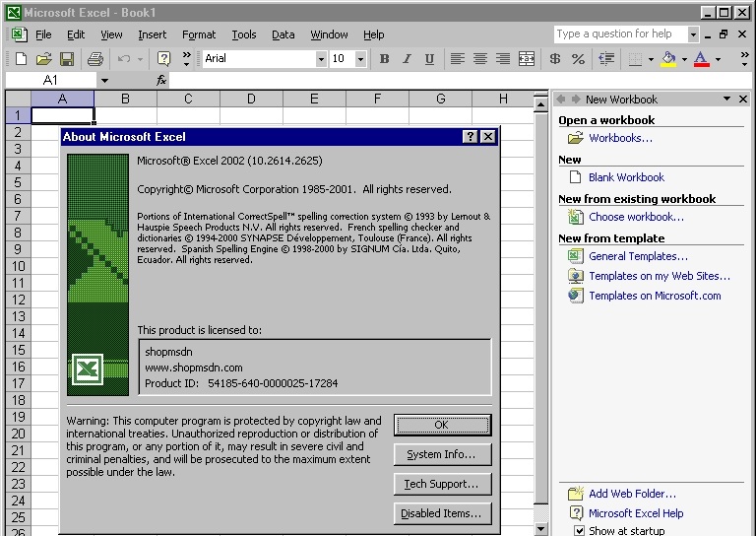Open the Tools menu

[x=244, y=34]
